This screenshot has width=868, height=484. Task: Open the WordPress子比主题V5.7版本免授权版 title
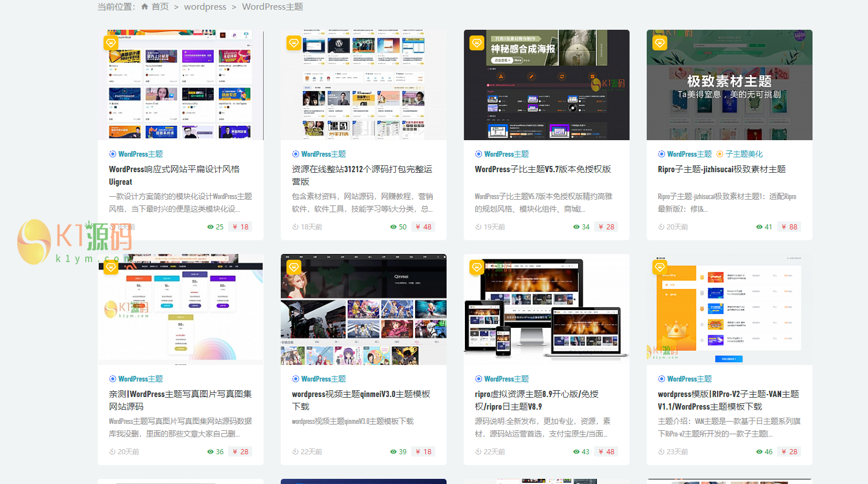543,169
